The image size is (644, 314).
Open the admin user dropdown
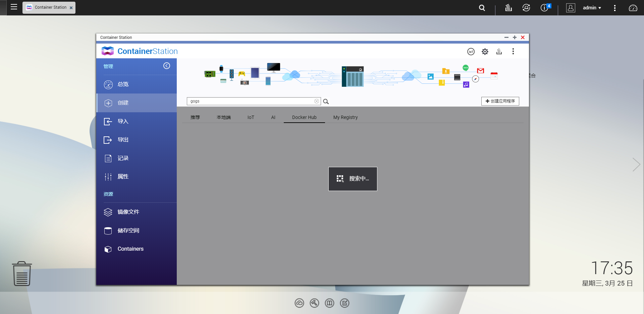click(x=592, y=7)
